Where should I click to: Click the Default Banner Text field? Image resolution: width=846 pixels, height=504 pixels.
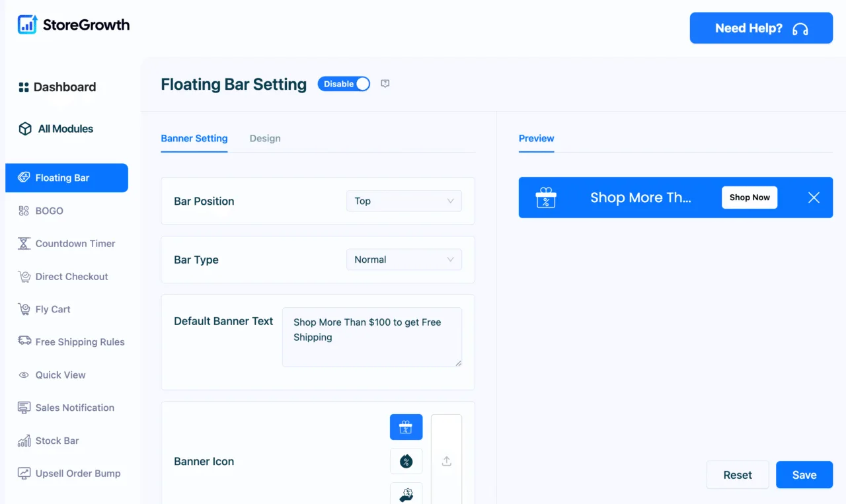pyautogui.click(x=372, y=337)
